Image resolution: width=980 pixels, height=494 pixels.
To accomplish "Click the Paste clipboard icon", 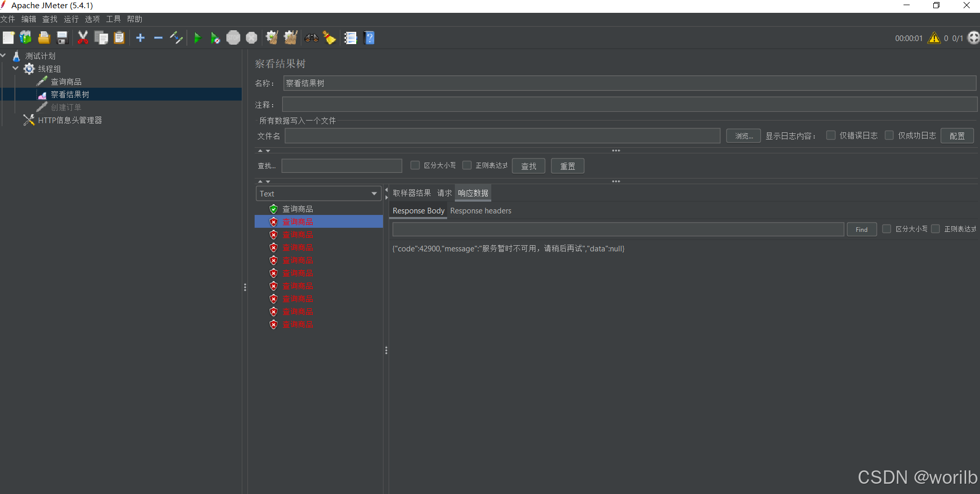I will point(119,38).
